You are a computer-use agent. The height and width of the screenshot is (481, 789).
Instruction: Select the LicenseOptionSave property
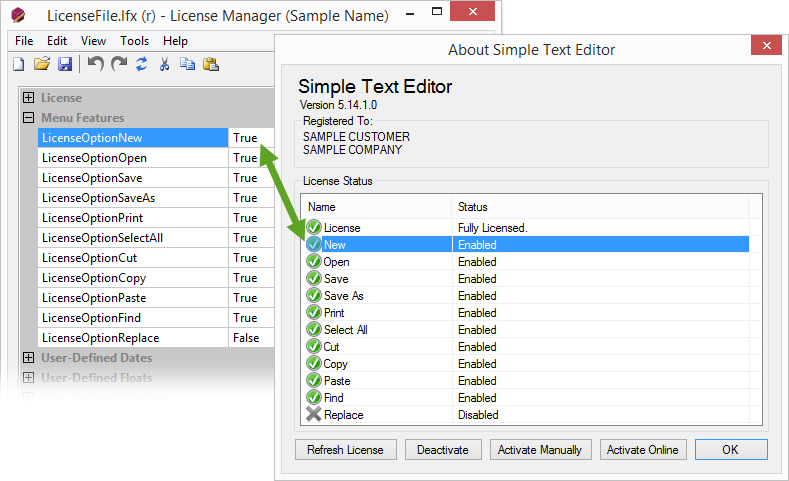point(133,178)
